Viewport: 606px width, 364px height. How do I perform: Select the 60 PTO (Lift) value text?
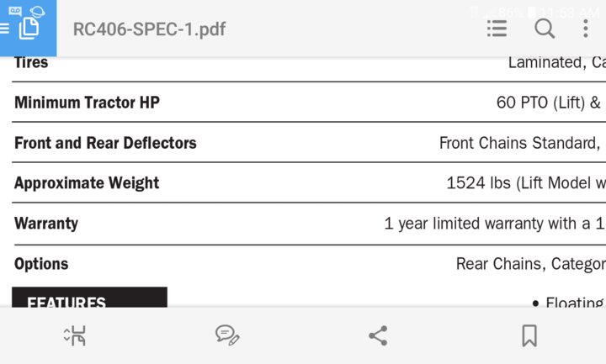549,103
